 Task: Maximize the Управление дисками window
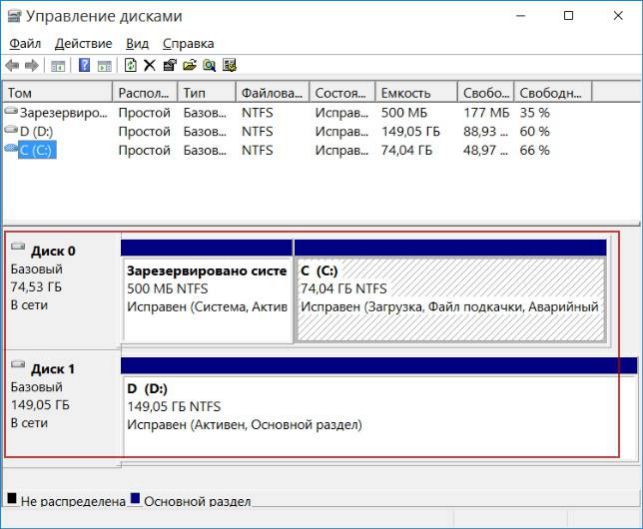point(568,16)
